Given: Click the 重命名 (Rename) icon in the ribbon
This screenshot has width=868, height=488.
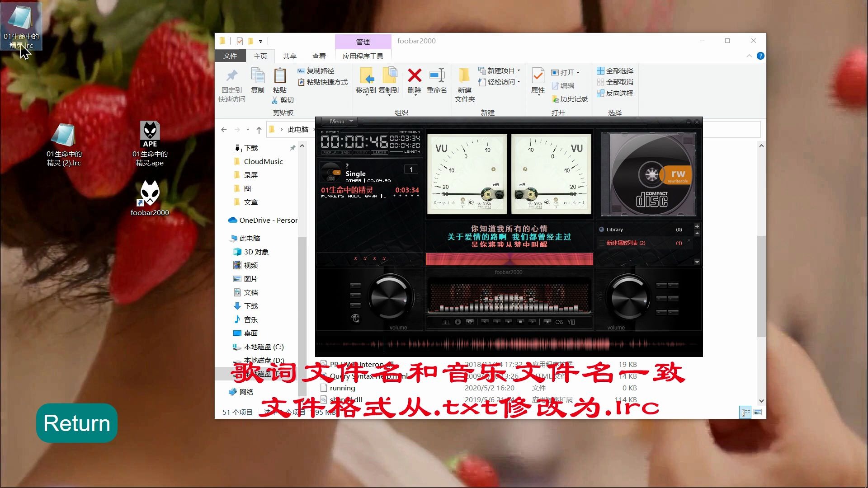Looking at the screenshot, I should tap(437, 81).
